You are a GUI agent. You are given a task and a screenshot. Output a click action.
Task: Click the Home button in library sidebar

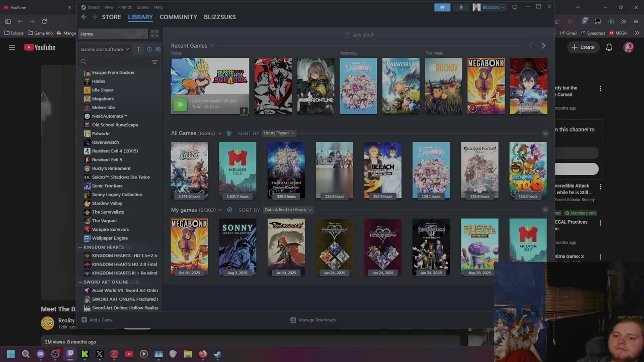[x=113, y=34]
